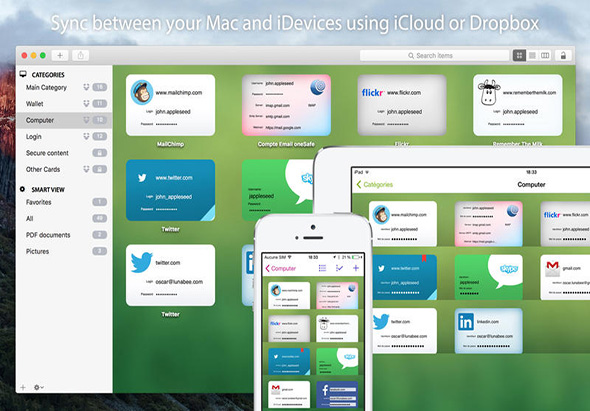Switch to column view icon
Viewport: 590px width, 411px height.
[545, 55]
